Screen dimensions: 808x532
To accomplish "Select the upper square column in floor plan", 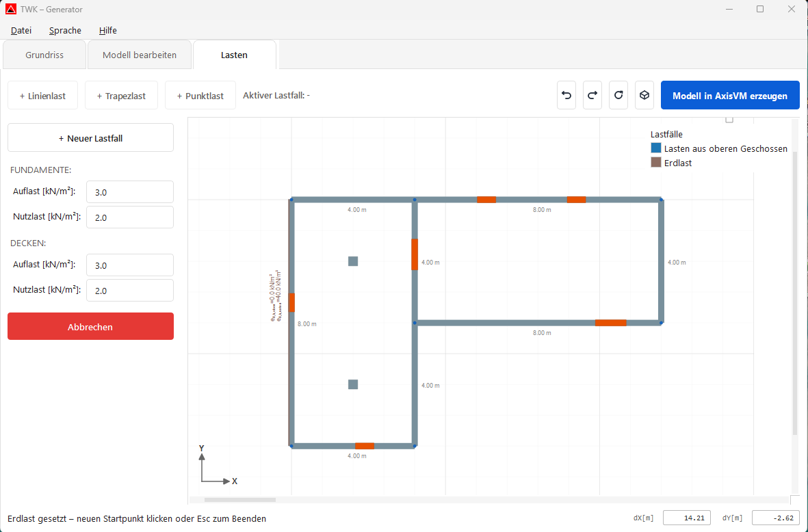I will tap(353, 261).
